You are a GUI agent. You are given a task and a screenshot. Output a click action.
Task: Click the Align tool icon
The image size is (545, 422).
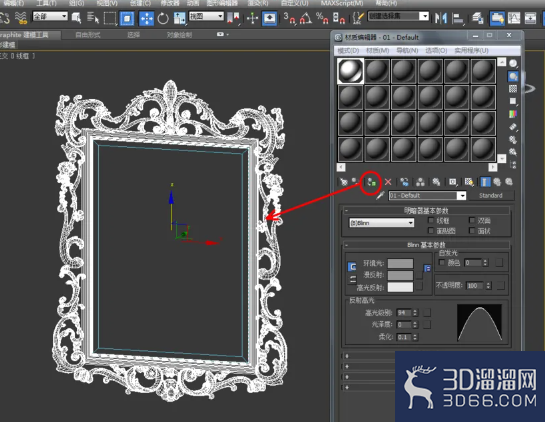pyautogui.click(x=458, y=18)
